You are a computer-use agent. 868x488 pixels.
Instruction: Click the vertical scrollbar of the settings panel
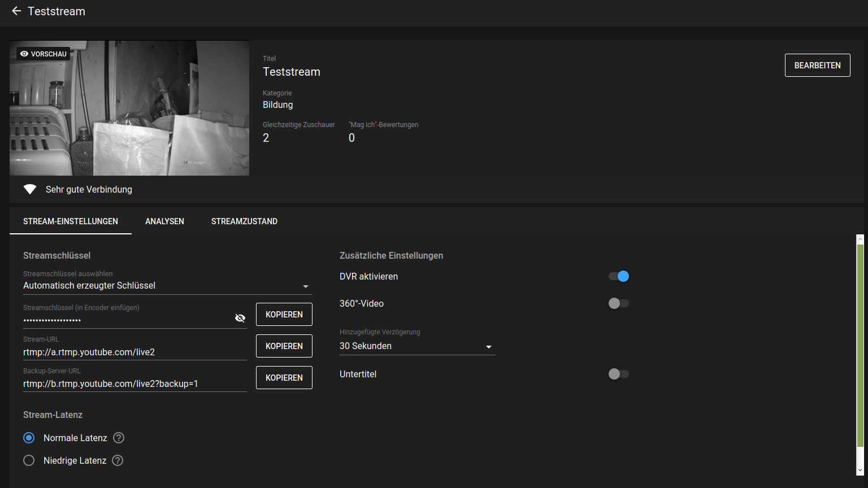pos(860,346)
